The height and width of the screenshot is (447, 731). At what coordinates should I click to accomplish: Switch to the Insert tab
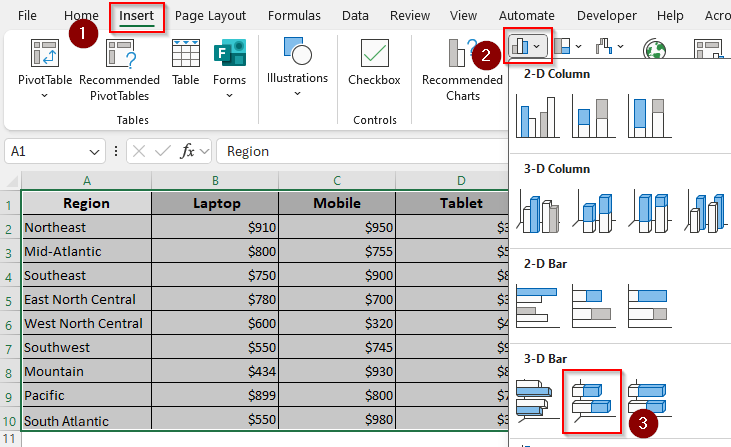click(137, 16)
